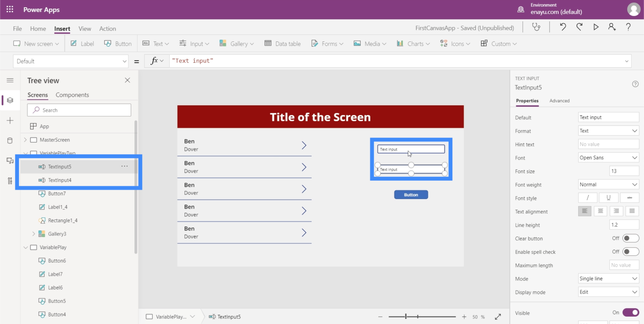
Task: Open the user account avatar
Action: point(633,10)
